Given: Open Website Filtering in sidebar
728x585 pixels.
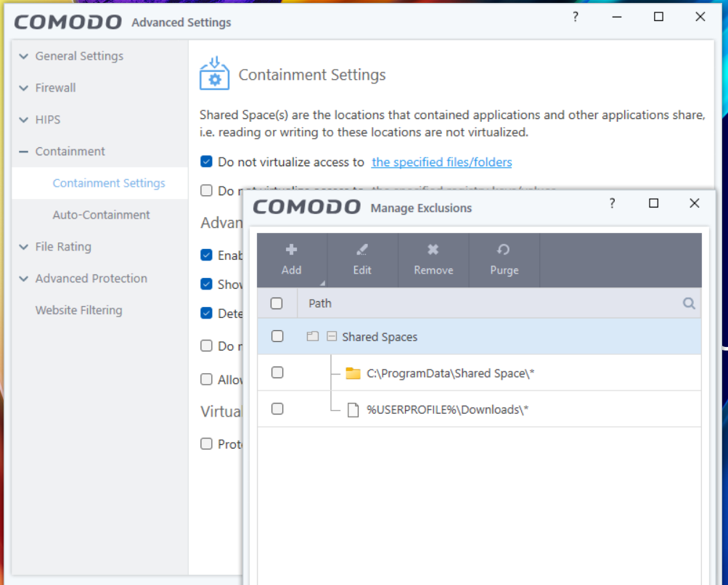Looking at the screenshot, I should click(78, 310).
